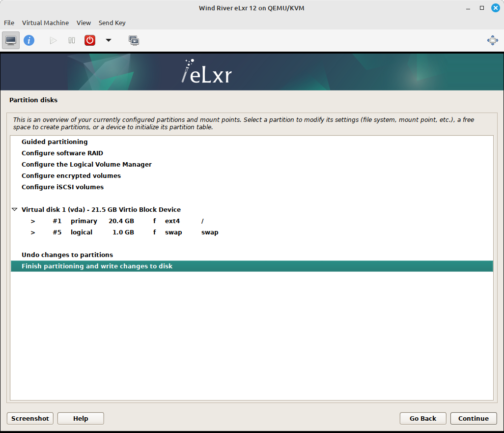
Task: Open the Send Key menu
Action: point(112,23)
